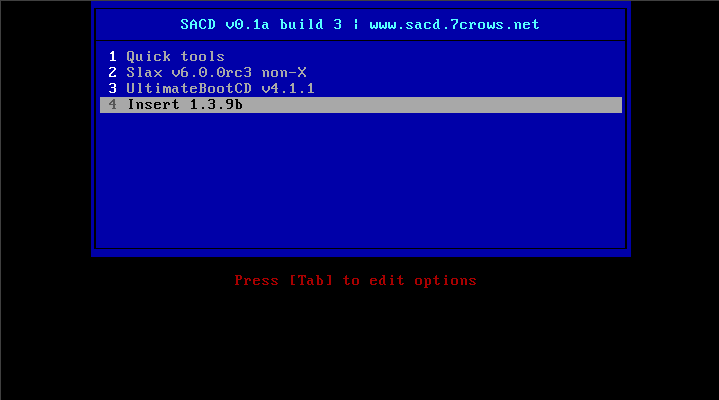Click the vertical bar separator in header
The width and height of the screenshot is (719, 400).
click(355, 24)
